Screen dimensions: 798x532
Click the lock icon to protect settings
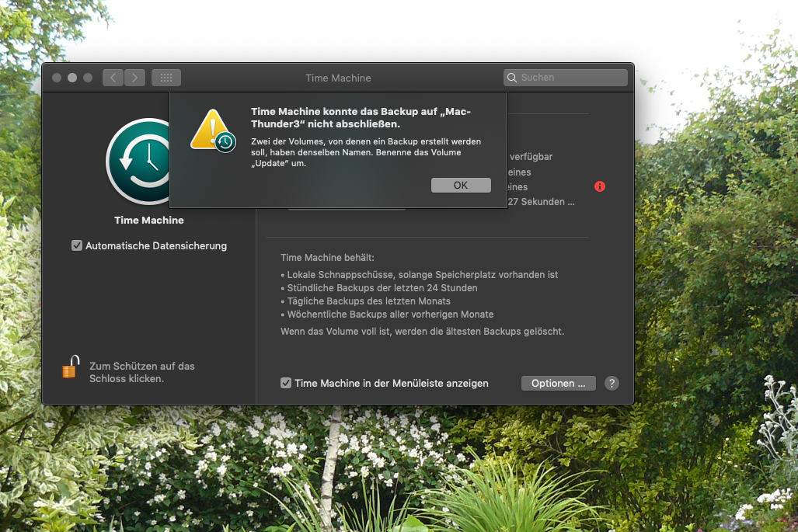[x=71, y=367]
